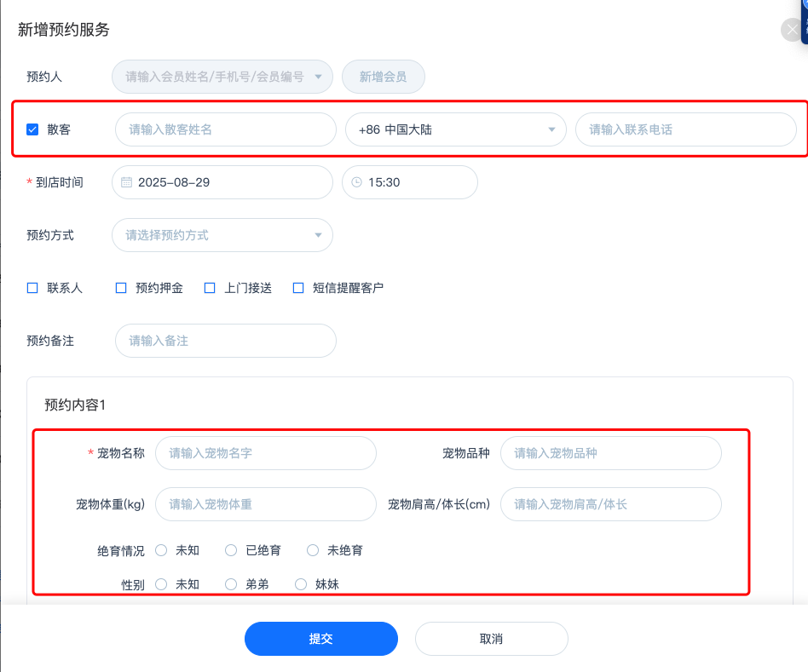Open the 2025-08-29 date picker

pos(222,182)
